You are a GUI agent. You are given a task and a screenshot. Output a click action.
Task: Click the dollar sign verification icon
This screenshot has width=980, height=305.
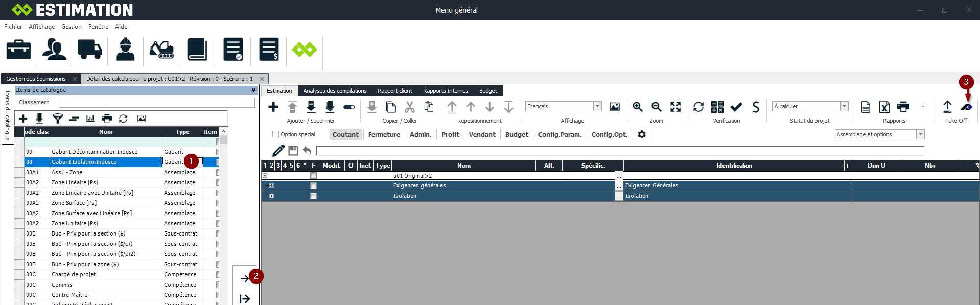click(756, 107)
